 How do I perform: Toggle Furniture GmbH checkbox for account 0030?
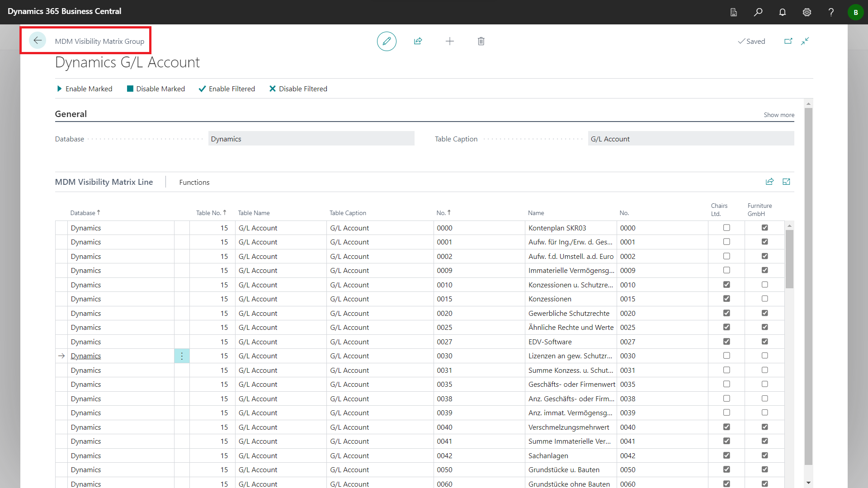click(764, 356)
